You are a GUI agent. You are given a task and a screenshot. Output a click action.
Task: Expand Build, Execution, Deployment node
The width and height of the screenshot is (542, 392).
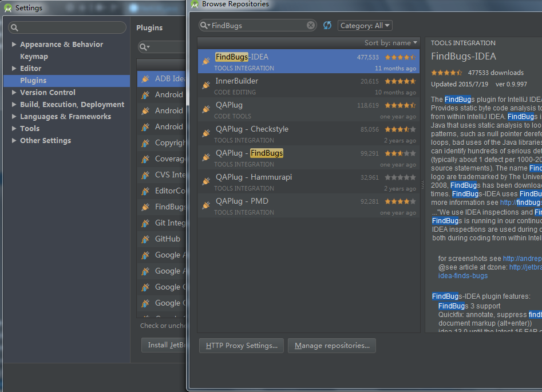(14, 104)
